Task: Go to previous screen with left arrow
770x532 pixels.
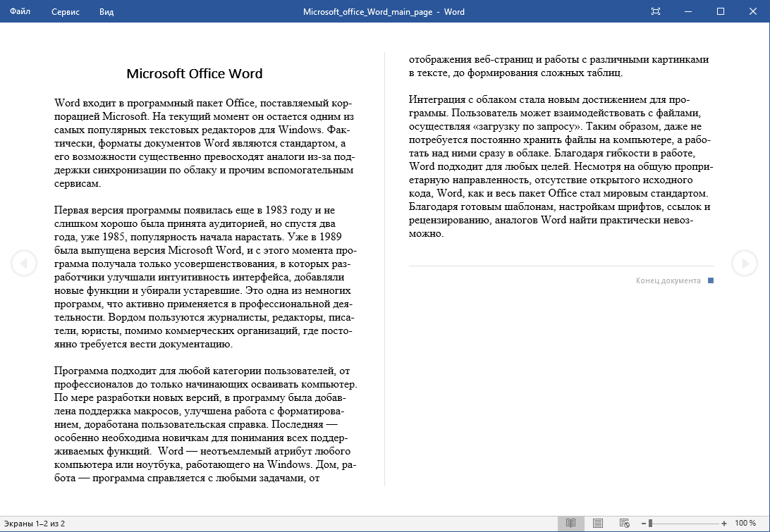Action: click(24, 263)
